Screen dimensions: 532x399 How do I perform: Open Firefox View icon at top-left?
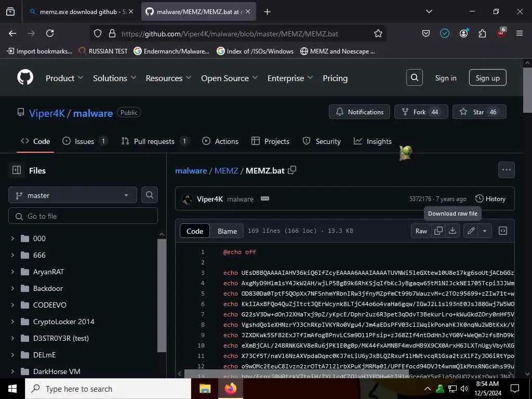[x=10, y=11]
